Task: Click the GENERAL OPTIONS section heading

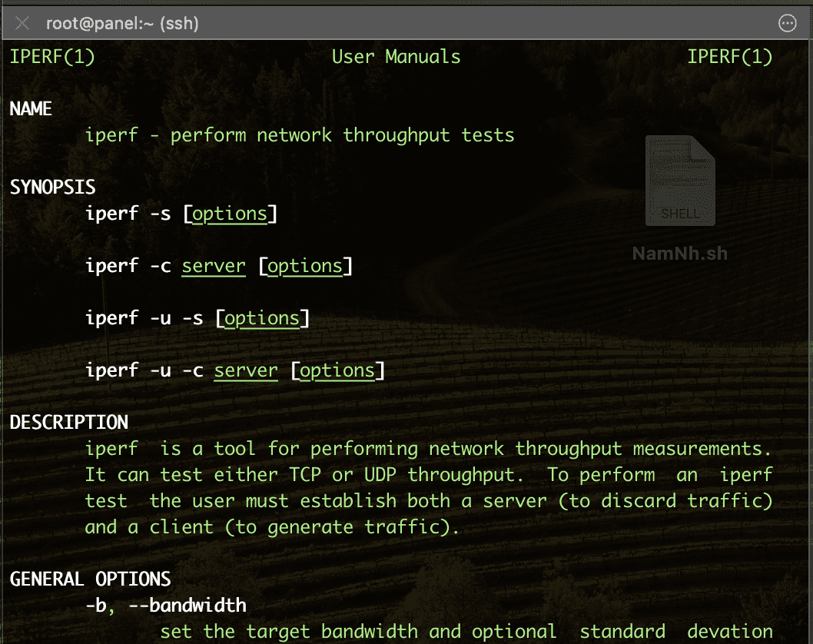Action: [x=90, y=579]
